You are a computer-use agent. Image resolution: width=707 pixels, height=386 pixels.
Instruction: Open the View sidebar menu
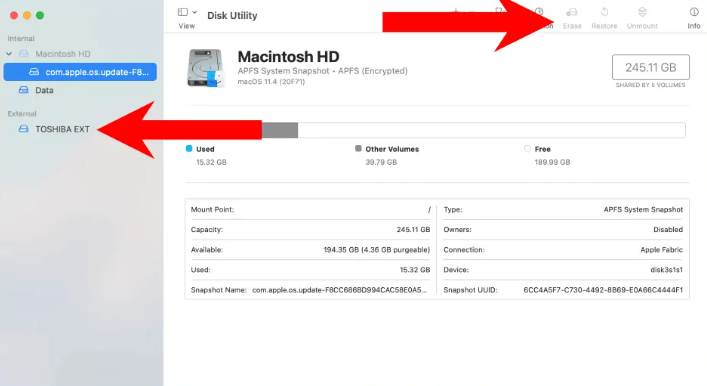pyautogui.click(x=187, y=18)
